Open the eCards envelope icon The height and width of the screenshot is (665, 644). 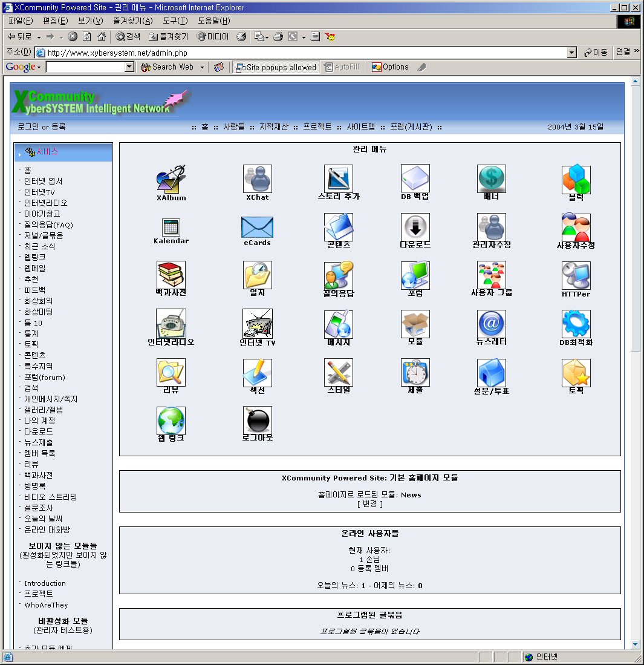coord(257,228)
